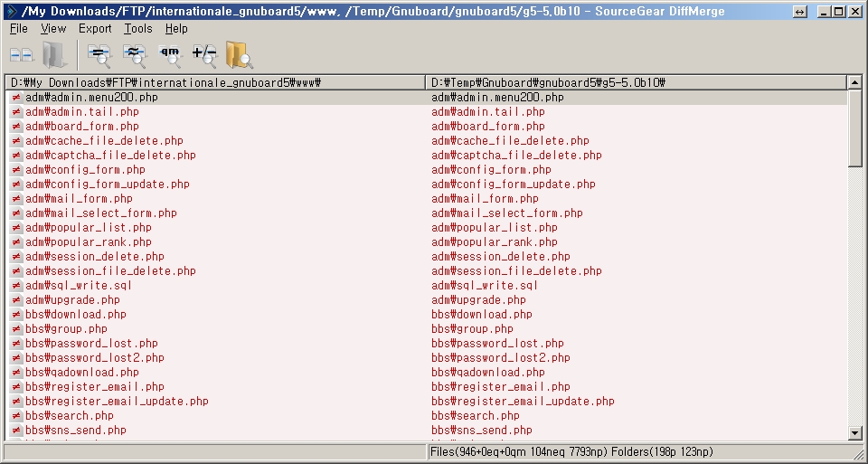Click the +/- peerless files icon
The image size is (868, 464).
pos(204,55)
